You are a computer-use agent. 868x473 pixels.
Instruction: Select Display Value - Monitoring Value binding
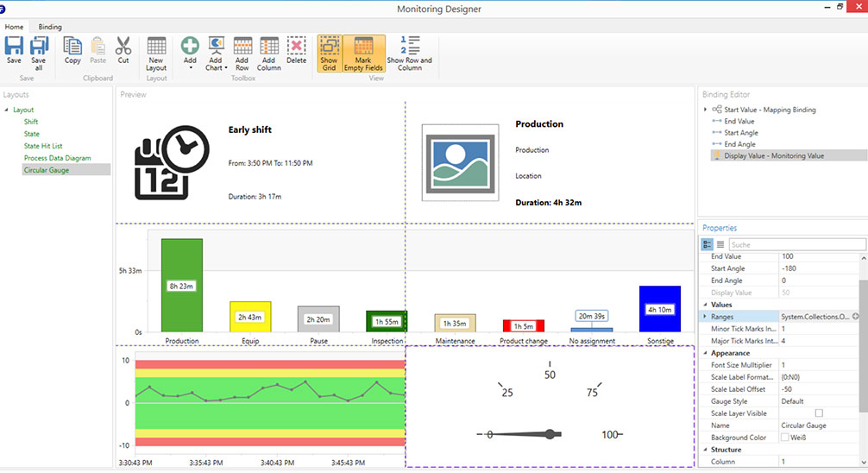click(x=773, y=155)
